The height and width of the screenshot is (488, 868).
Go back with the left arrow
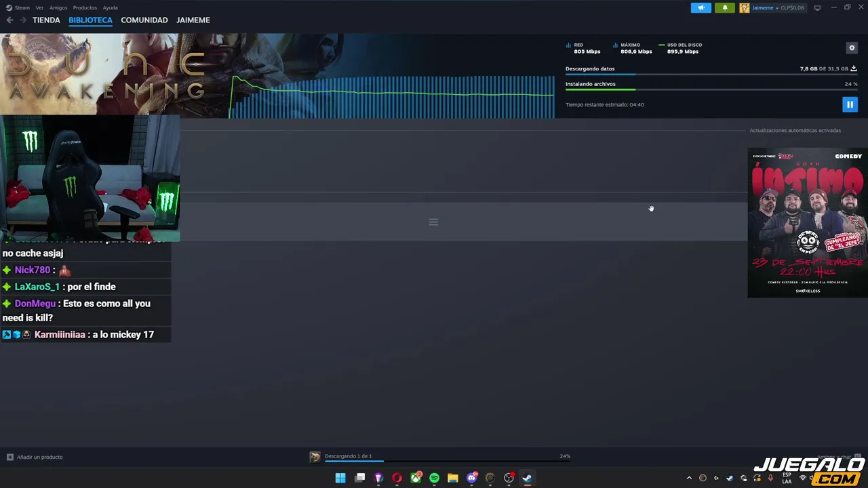click(x=9, y=20)
